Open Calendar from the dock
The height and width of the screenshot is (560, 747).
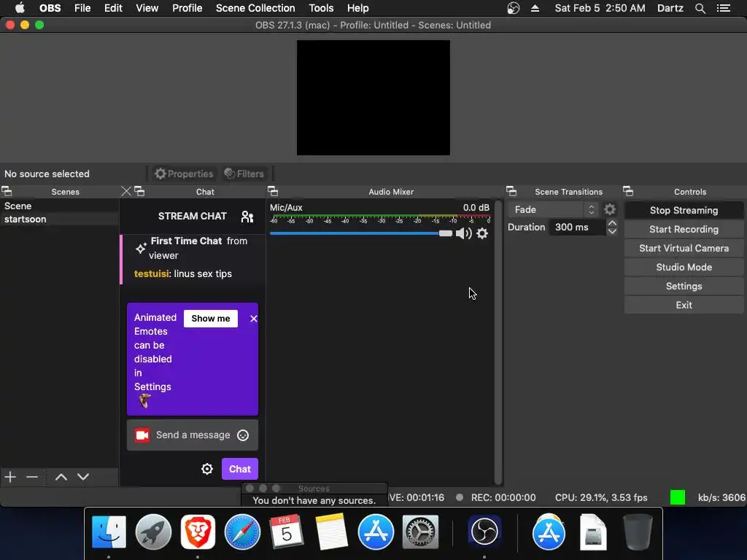[287, 532]
